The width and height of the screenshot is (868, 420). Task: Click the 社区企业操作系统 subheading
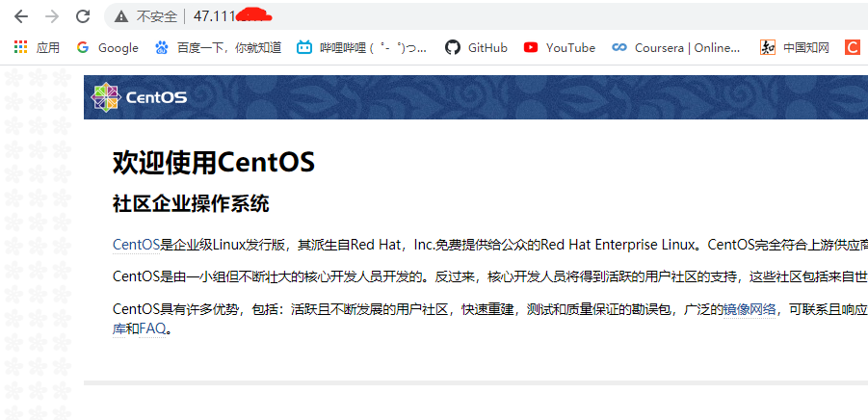click(191, 203)
